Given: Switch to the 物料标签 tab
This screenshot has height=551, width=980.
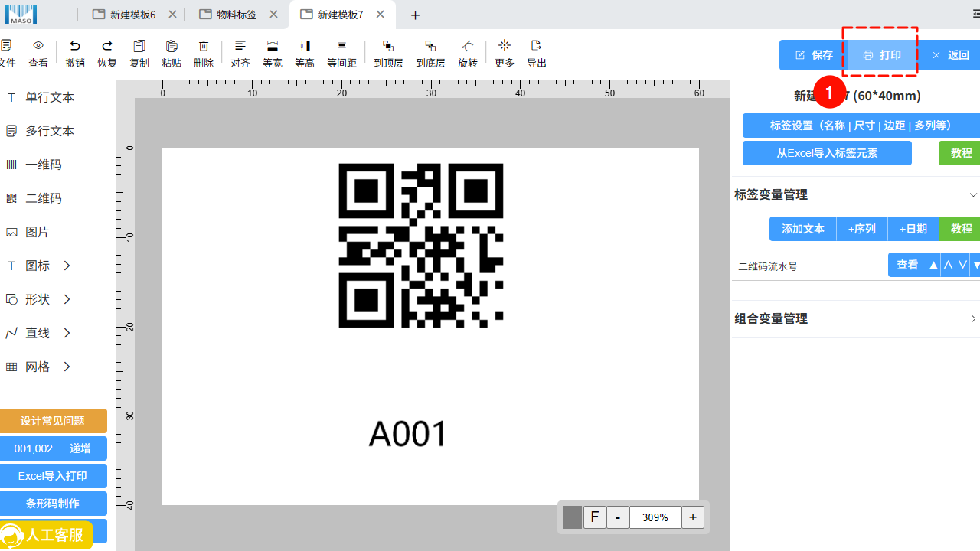Looking at the screenshot, I should pyautogui.click(x=228, y=15).
